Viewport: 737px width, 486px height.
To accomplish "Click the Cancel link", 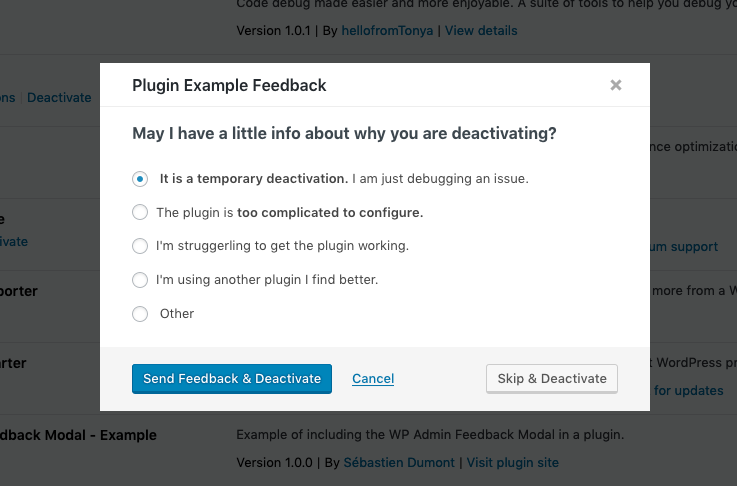I will pyautogui.click(x=373, y=379).
